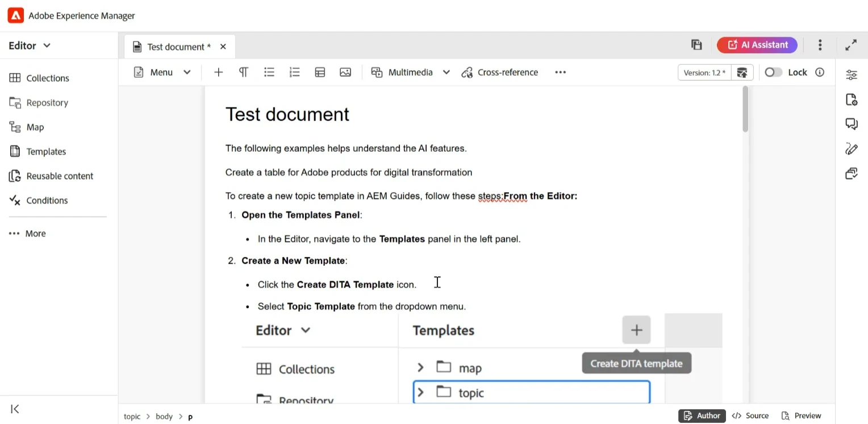Switch to Source view
Screen dimensions: 868x424
click(750, 415)
